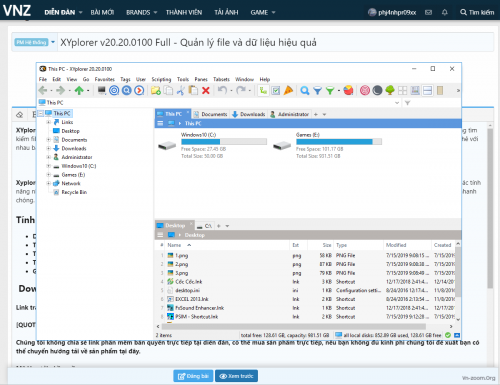Click the Back arrow in XYplorer toolbar
Screen dimensions: 500x385
(43, 90)
